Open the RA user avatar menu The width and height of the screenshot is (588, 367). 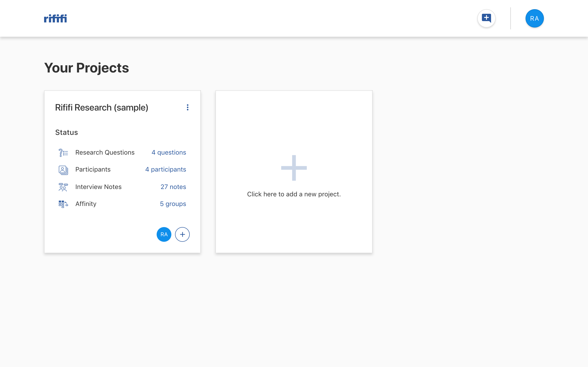534,18
